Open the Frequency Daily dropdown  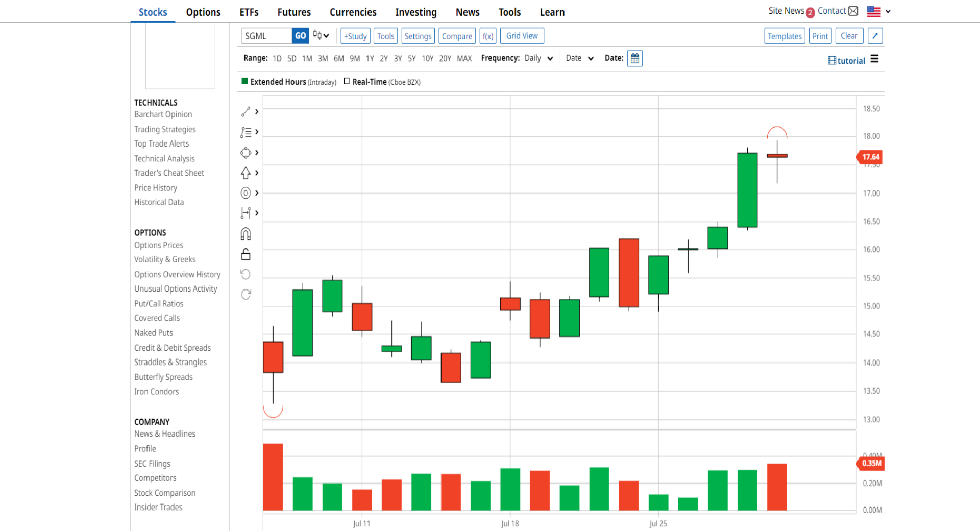[539, 58]
